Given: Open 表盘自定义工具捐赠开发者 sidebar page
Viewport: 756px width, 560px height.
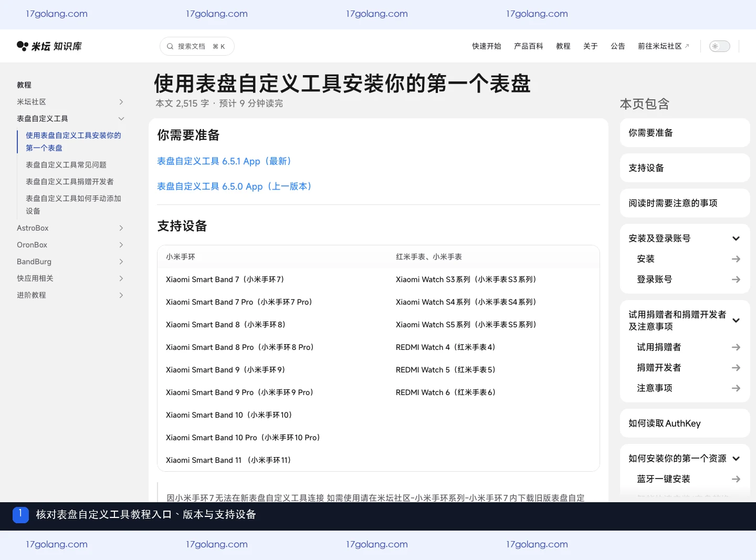Looking at the screenshot, I should [x=70, y=182].
